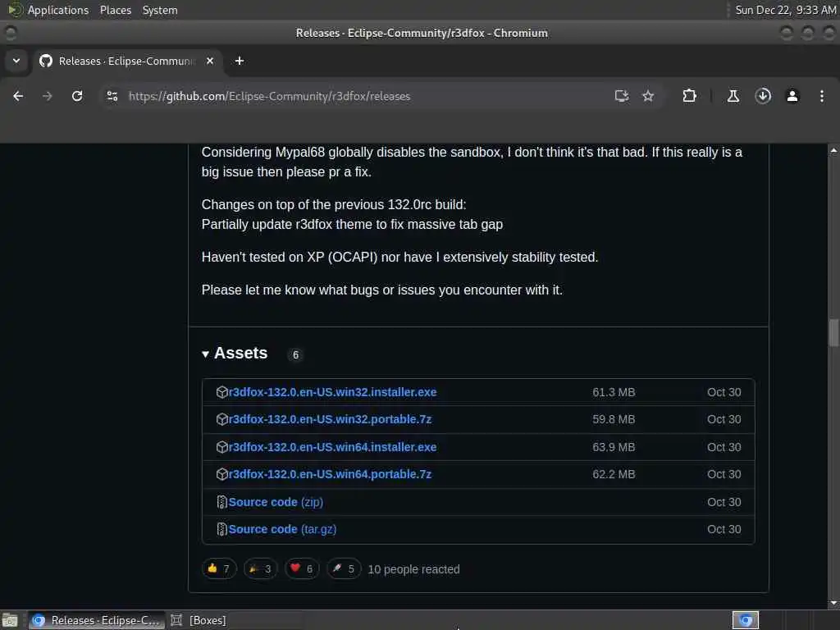View site information icon in address bar

pyautogui.click(x=112, y=96)
